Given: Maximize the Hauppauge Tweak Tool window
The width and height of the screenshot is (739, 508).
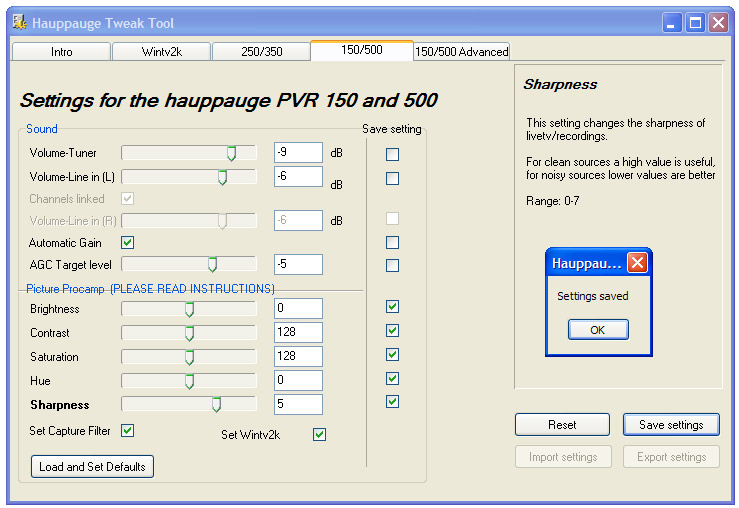Looking at the screenshot, I should (695, 23).
